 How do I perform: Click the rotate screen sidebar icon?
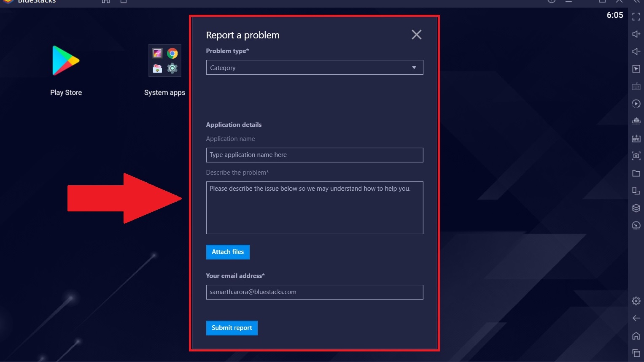pyautogui.click(x=636, y=191)
